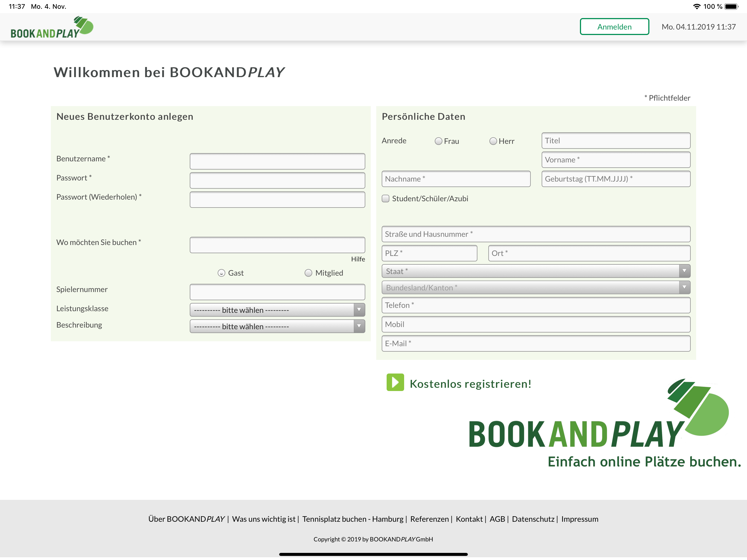Viewport: 747px width, 560px height.
Task: Click Kostenlos registrieren! link
Action: pyautogui.click(x=470, y=384)
